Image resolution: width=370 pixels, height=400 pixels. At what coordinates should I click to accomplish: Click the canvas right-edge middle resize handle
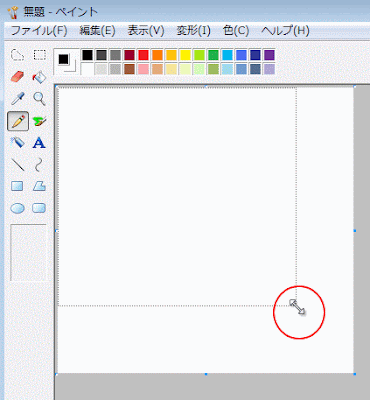click(355, 231)
